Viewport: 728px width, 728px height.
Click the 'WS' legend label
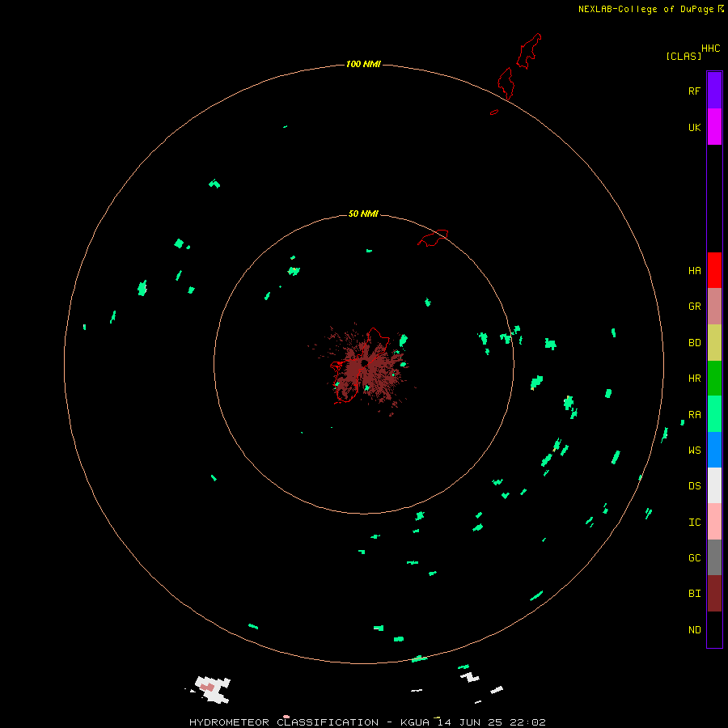pyautogui.click(x=694, y=451)
